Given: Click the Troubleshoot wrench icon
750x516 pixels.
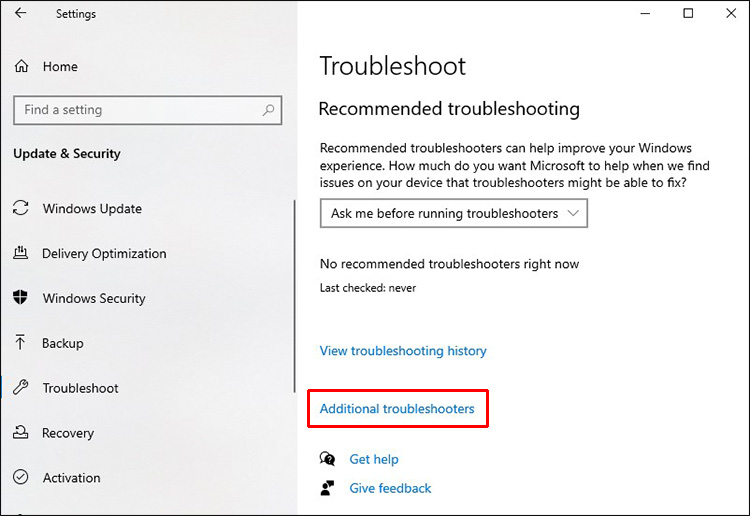Looking at the screenshot, I should pyautogui.click(x=20, y=388).
